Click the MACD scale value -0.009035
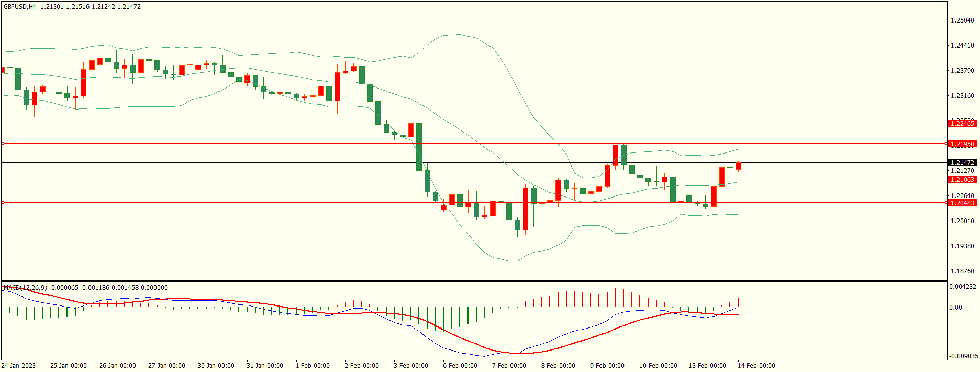Image resolution: width=980 pixels, height=372 pixels. tap(964, 356)
